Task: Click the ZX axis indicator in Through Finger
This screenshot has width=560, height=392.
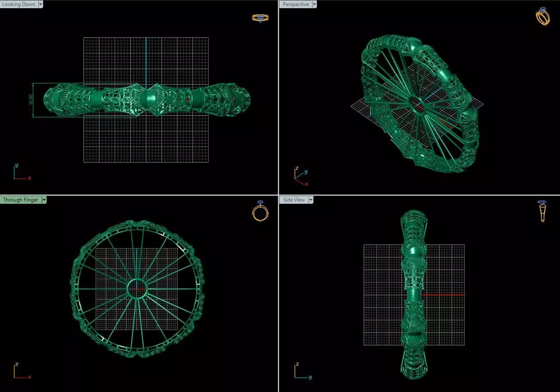Action: (22, 370)
